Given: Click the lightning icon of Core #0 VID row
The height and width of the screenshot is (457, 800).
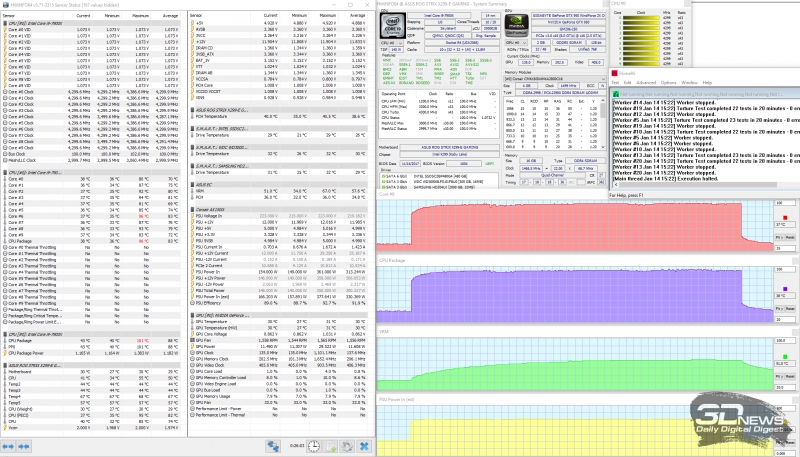Looking at the screenshot, I should tap(5, 30).
